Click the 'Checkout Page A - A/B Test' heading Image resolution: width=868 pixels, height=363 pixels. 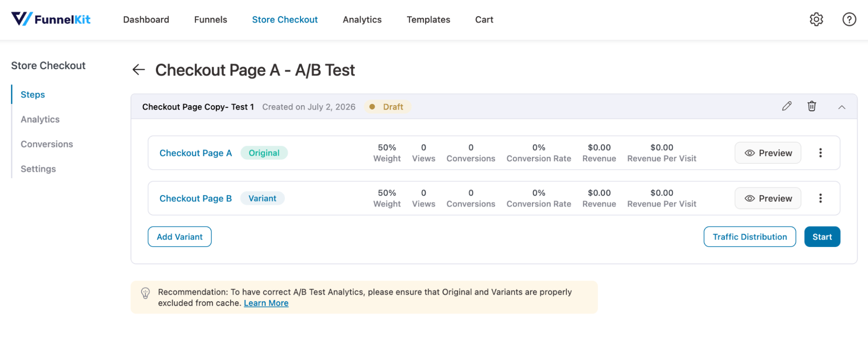click(x=255, y=70)
